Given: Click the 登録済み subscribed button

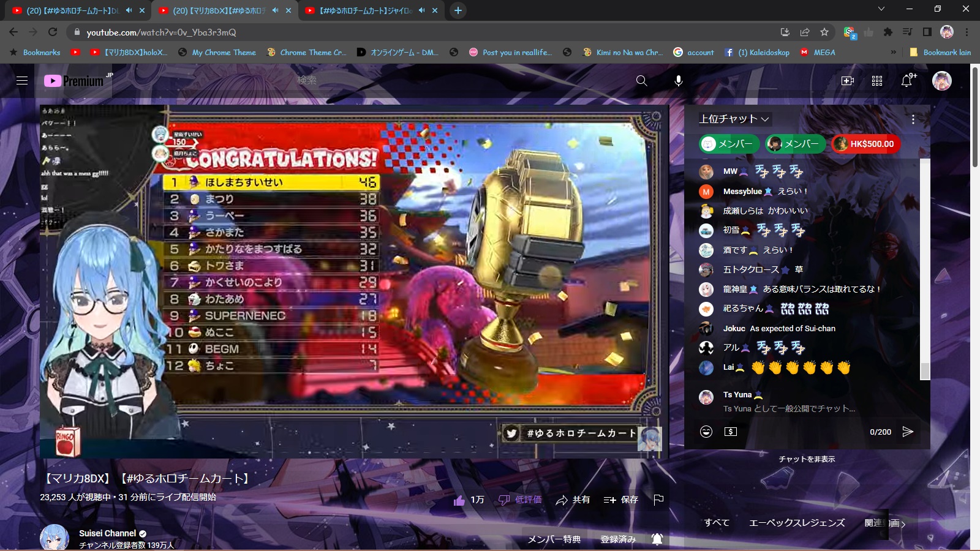Looking at the screenshot, I should tap(618, 539).
